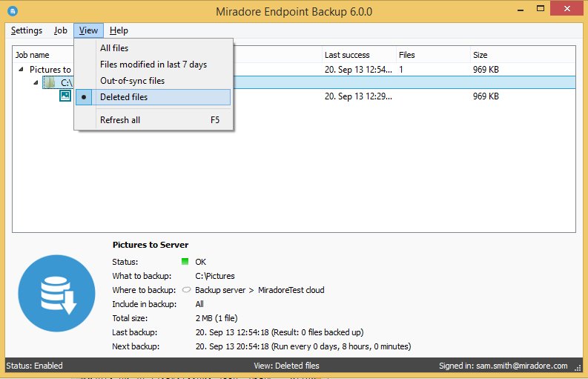The height and width of the screenshot is (379, 588).
Task: Click the Miradore app icon in title bar
Action: tap(13, 11)
